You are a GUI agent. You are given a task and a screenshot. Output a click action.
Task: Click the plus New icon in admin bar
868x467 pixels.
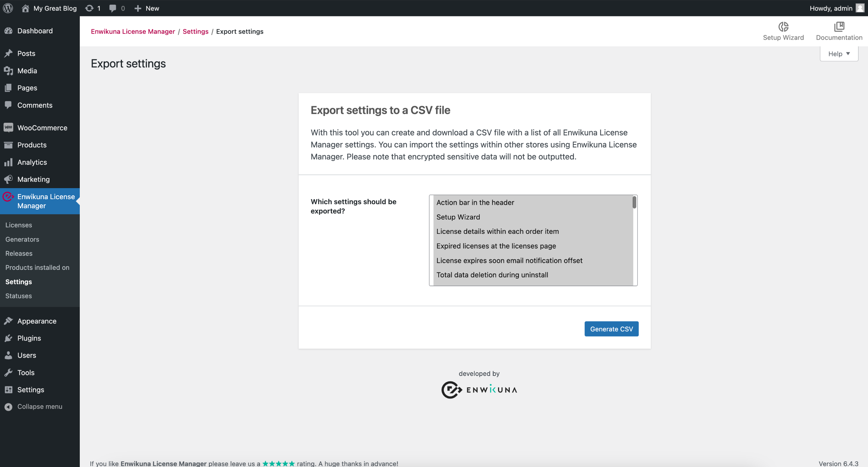(138, 8)
